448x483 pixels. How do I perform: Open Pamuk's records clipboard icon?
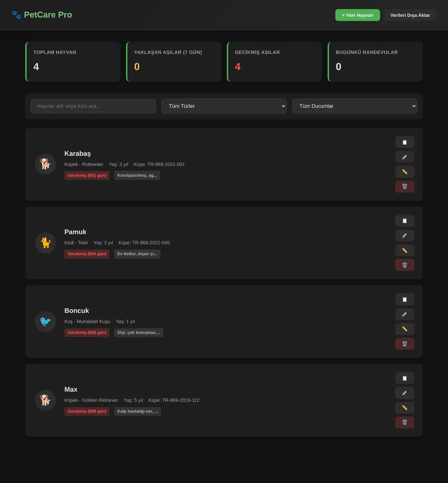click(x=405, y=221)
